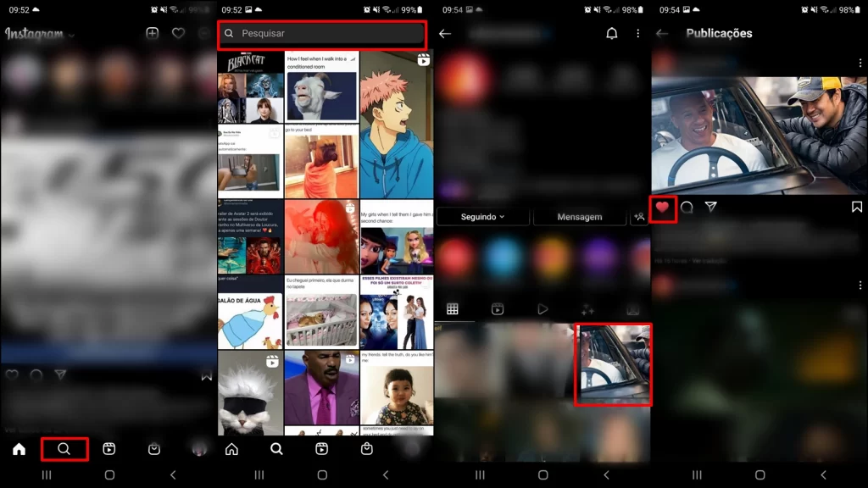868x488 pixels.
Task: Switch to the Reels tab on profile
Action: (498, 309)
